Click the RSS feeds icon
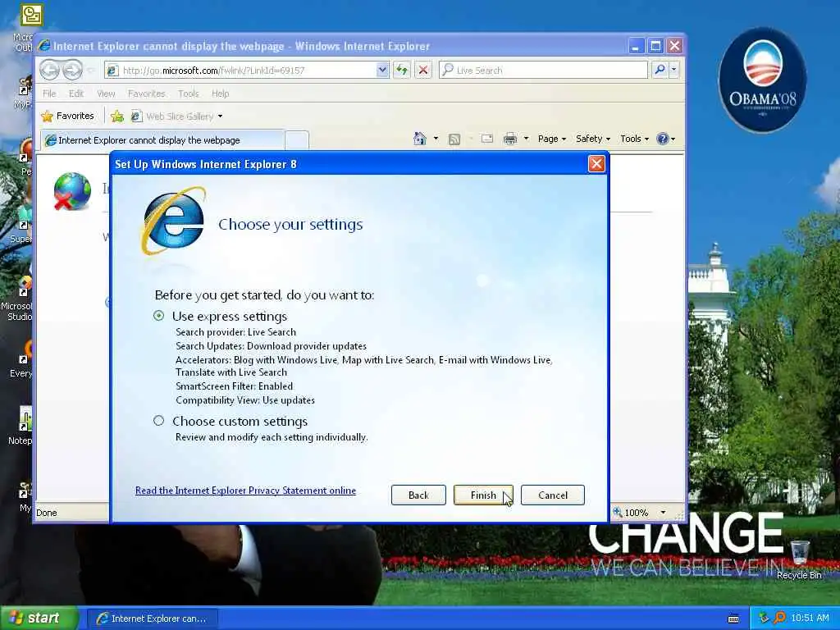Viewport: 840px width, 630px height. coord(454,139)
